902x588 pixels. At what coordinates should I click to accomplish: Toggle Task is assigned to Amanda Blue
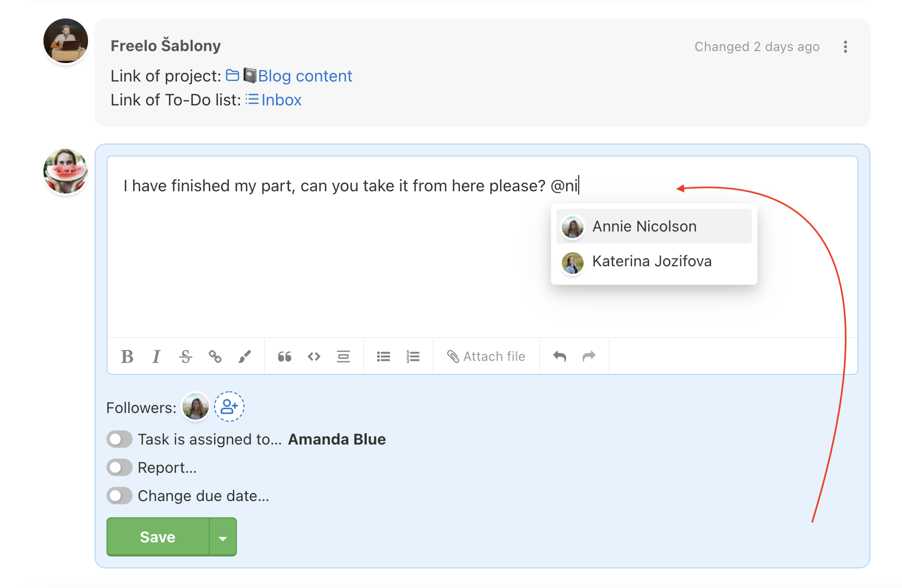pyautogui.click(x=120, y=439)
